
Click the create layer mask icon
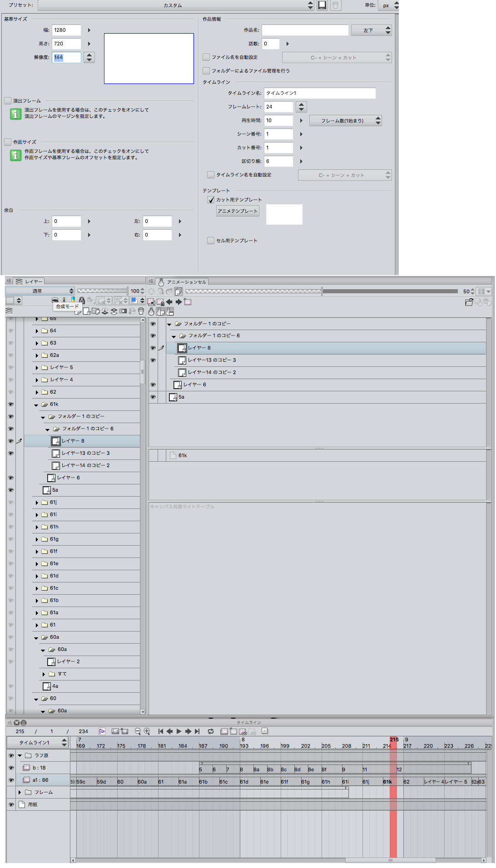(x=123, y=311)
